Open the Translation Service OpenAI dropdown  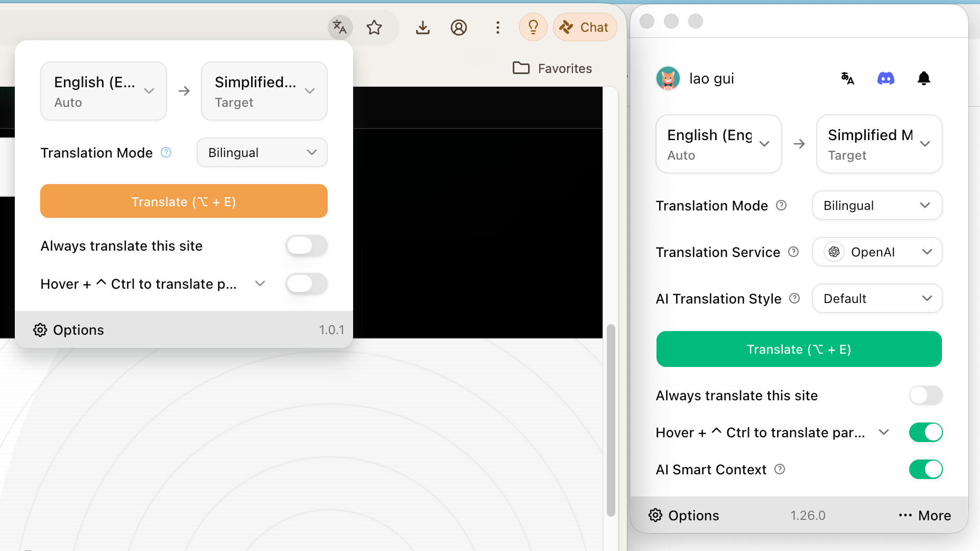877,252
